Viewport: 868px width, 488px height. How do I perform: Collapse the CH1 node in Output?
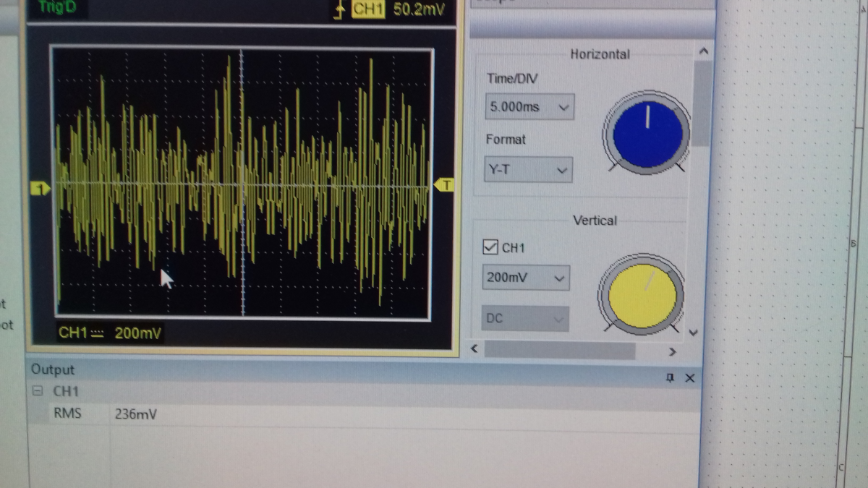click(38, 392)
